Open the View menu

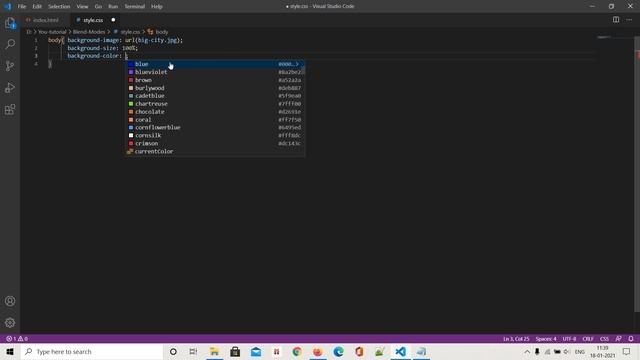click(x=82, y=7)
